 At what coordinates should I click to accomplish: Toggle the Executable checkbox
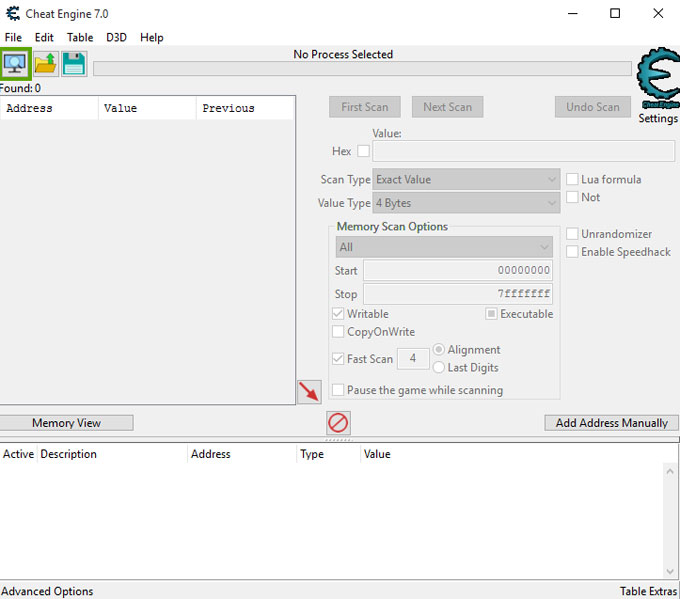click(x=491, y=314)
